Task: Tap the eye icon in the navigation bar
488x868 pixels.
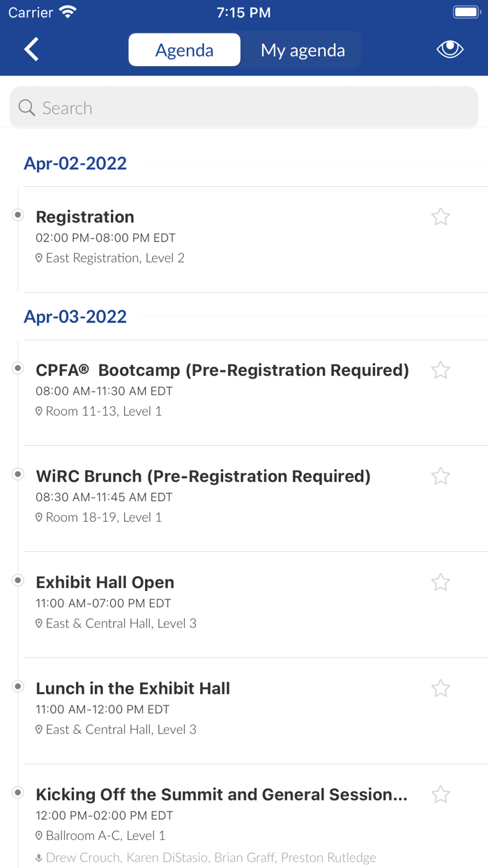Action: coord(450,49)
